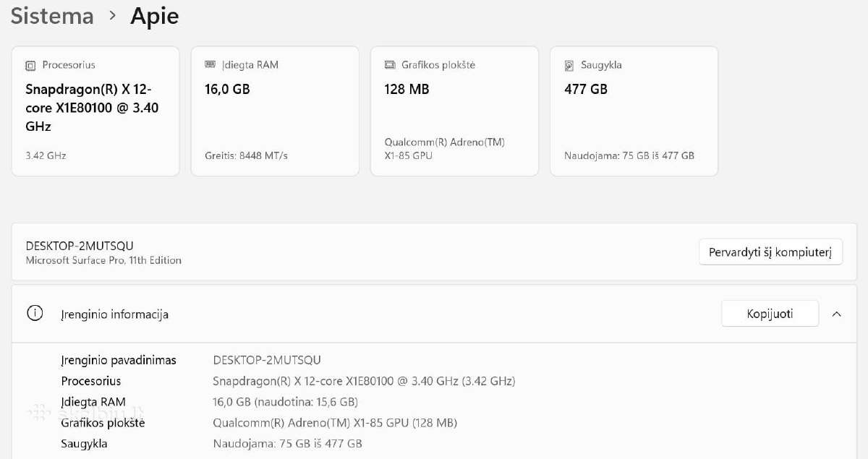Image resolution: width=868 pixels, height=459 pixels.
Task: Click the Procesorius row label in info list
Action: (91, 381)
